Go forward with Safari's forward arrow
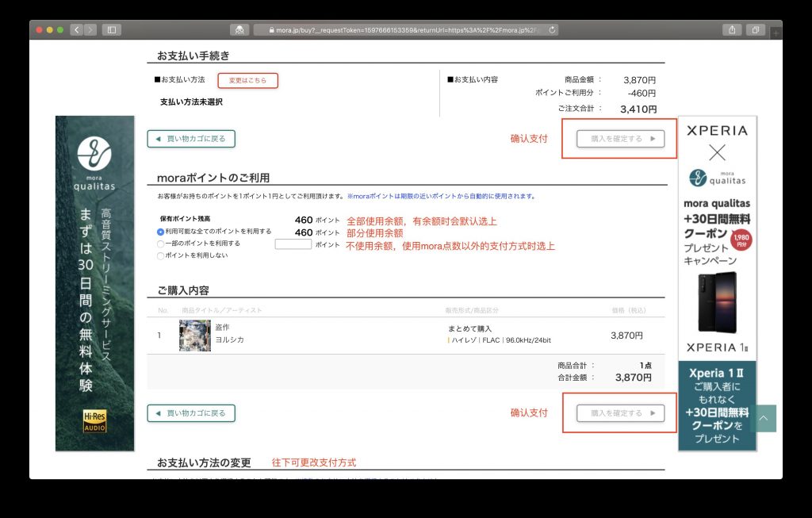This screenshot has height=518, width=812. coord(90,30)
